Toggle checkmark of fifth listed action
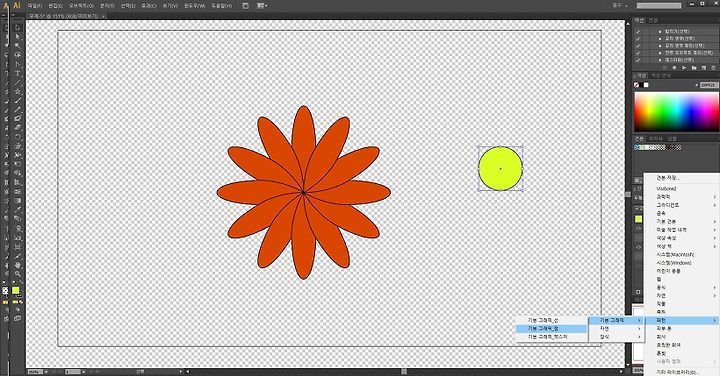 point(638,60)
